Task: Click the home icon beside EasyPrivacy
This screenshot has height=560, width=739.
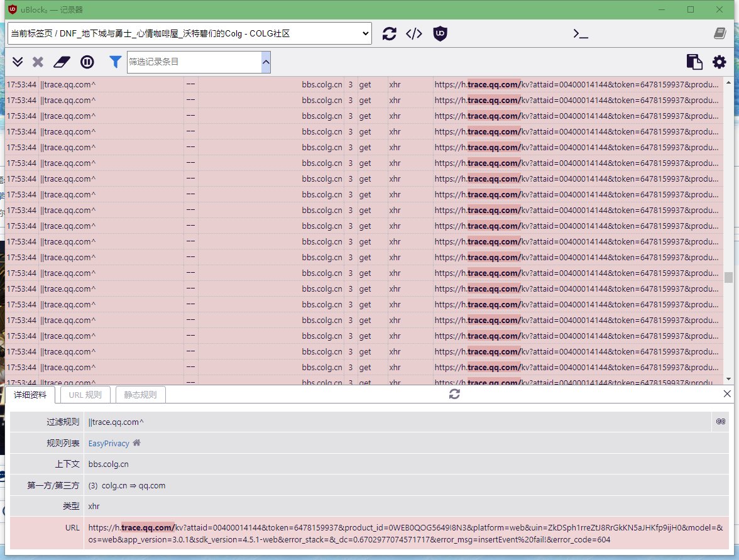Action: [137, 442]
